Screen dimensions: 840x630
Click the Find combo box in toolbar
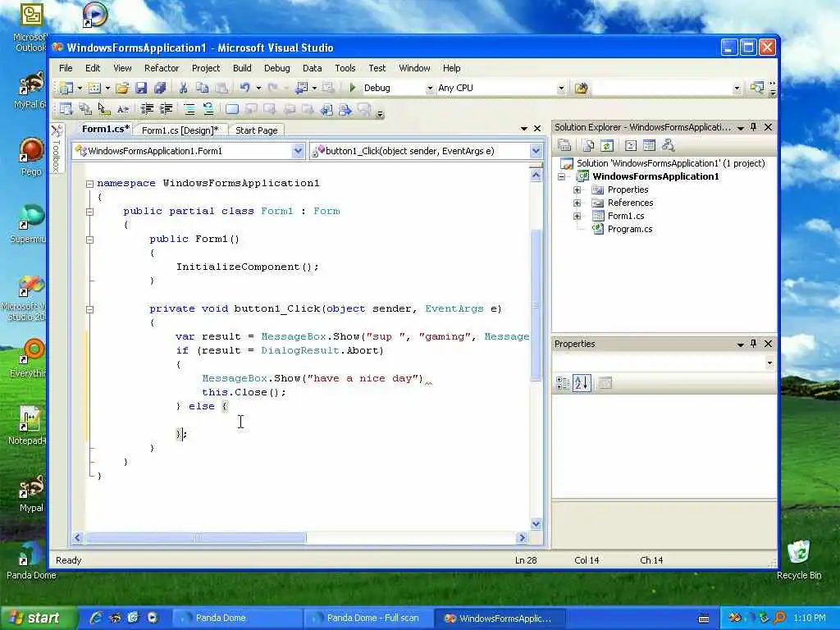(x=667, y=88)
